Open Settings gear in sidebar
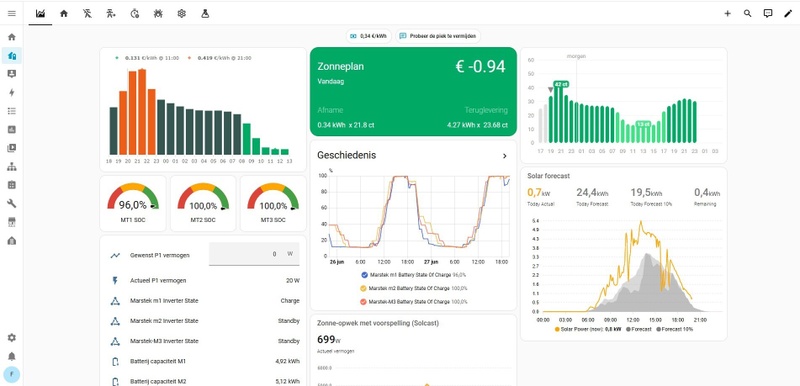 pyautogui.click(x=12, y=338)
